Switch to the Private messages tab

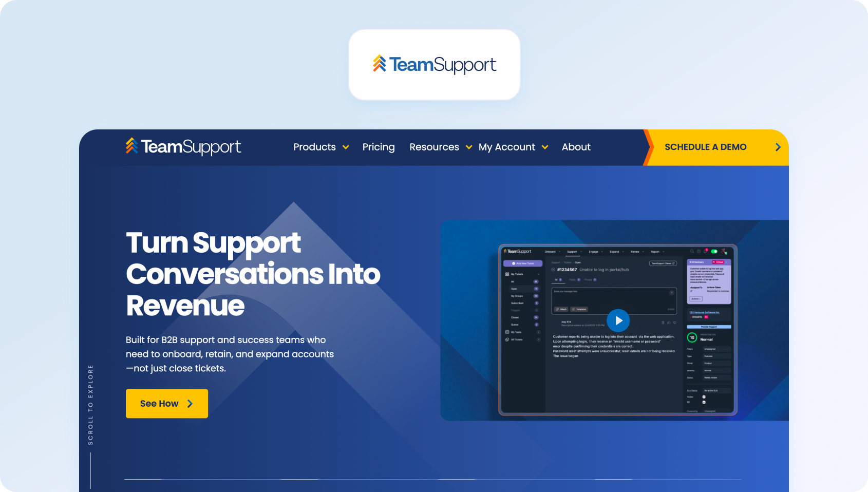[x=590, y=280]
